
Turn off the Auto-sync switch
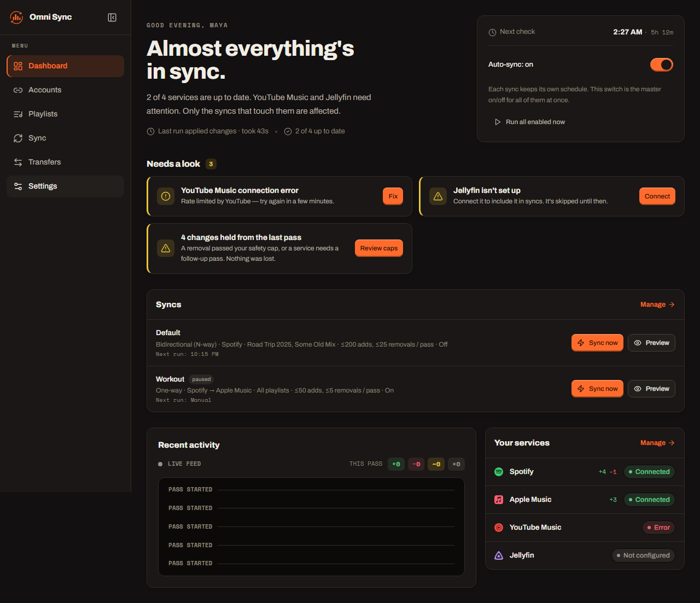[662, 65]
